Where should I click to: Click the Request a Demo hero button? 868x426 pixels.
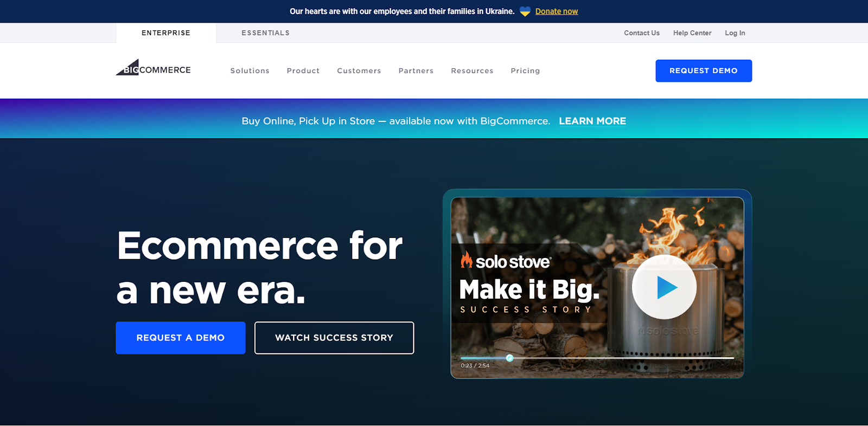181,338
